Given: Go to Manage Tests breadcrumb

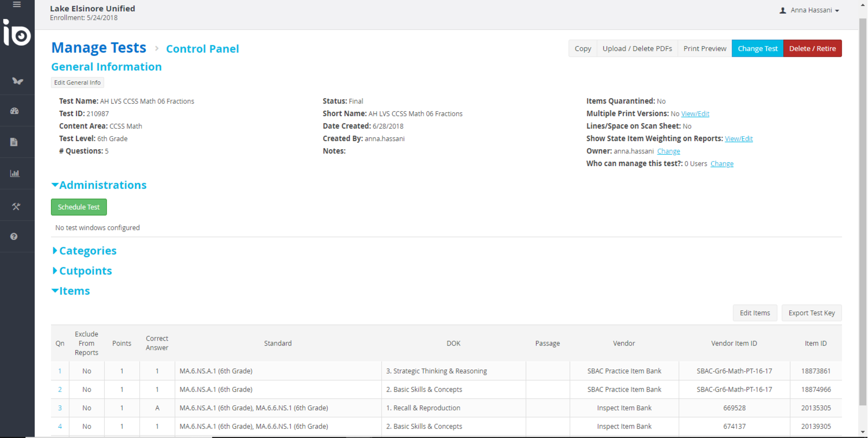Looking at the screenshot, I should (x=98, y=47).
